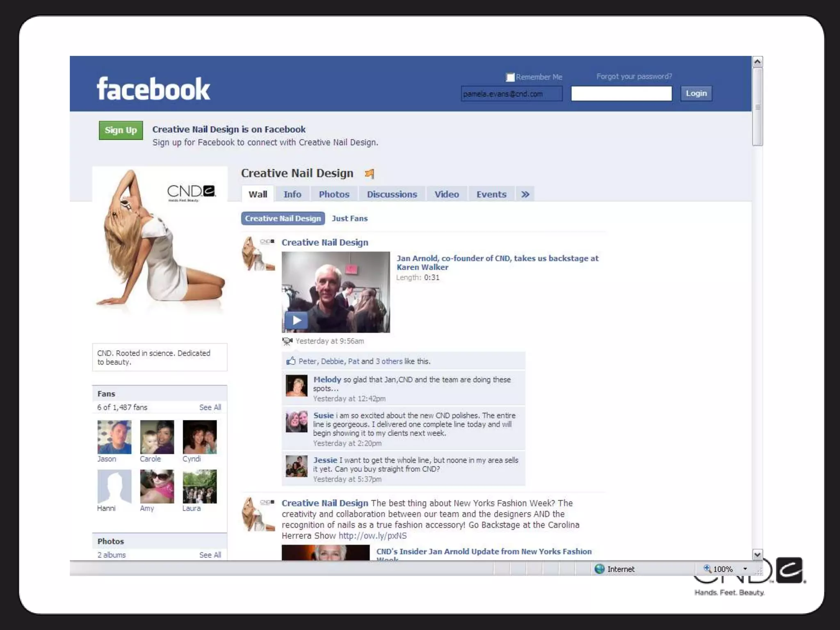Open the 100% zoom level dropdown arrow
Screen dimensions: 840x630
point(745,569)
